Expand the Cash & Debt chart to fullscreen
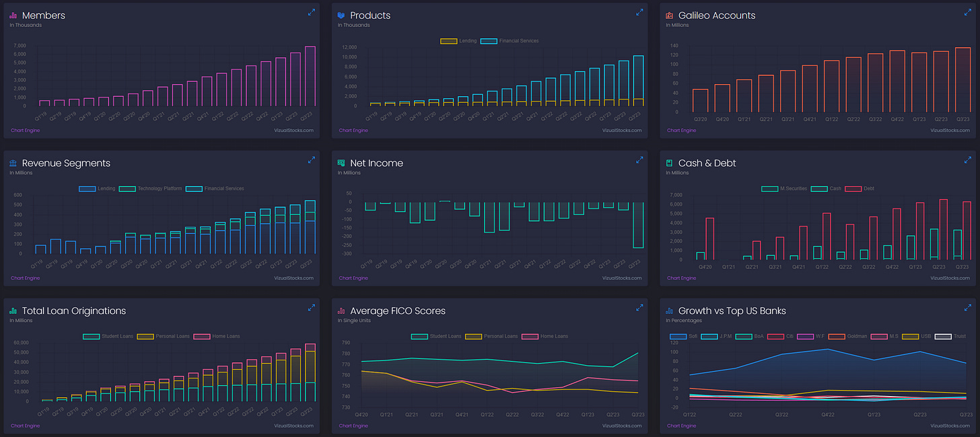 (x=968, y=160)
